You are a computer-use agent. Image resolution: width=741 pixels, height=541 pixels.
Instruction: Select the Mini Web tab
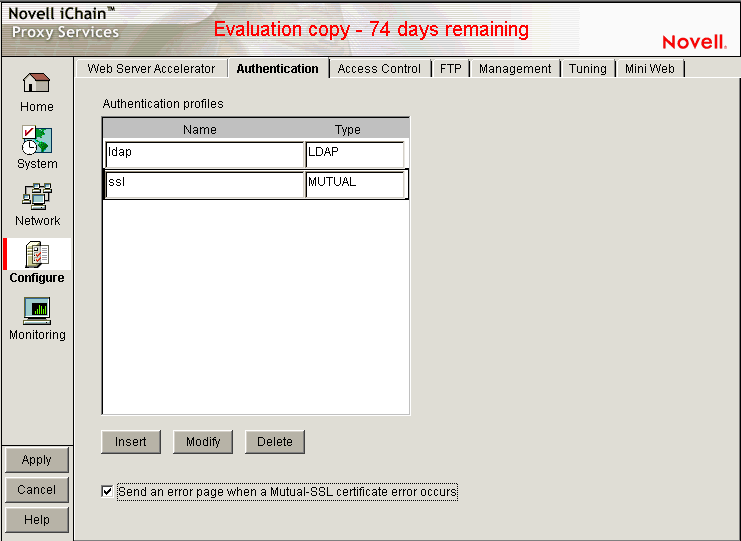650,69
